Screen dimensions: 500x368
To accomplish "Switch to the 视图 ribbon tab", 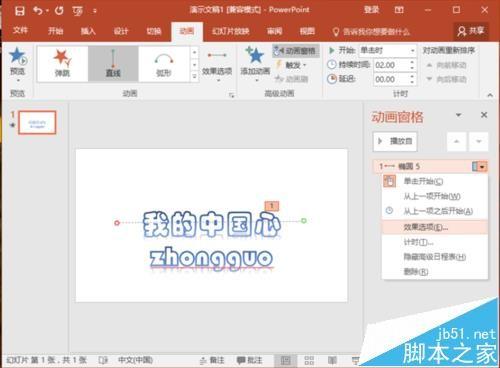I will pyautogui.click(x=307, y=31).
